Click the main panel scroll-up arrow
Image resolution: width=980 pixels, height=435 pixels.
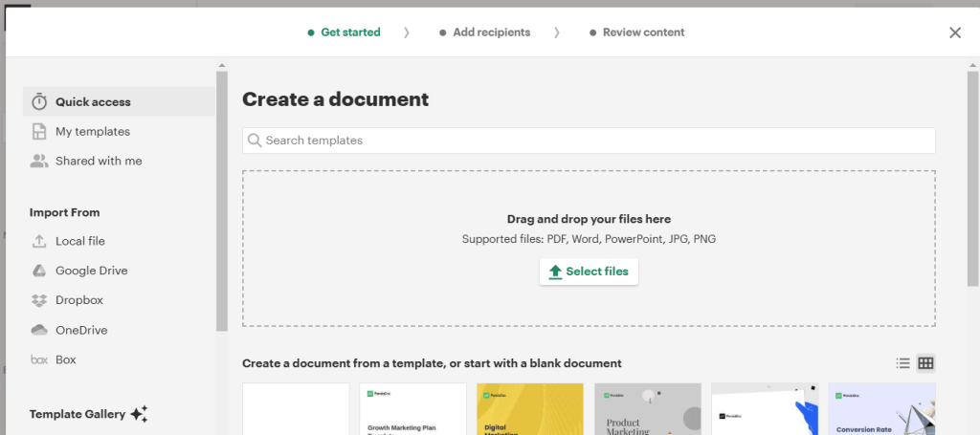click(x=973, y=65)
